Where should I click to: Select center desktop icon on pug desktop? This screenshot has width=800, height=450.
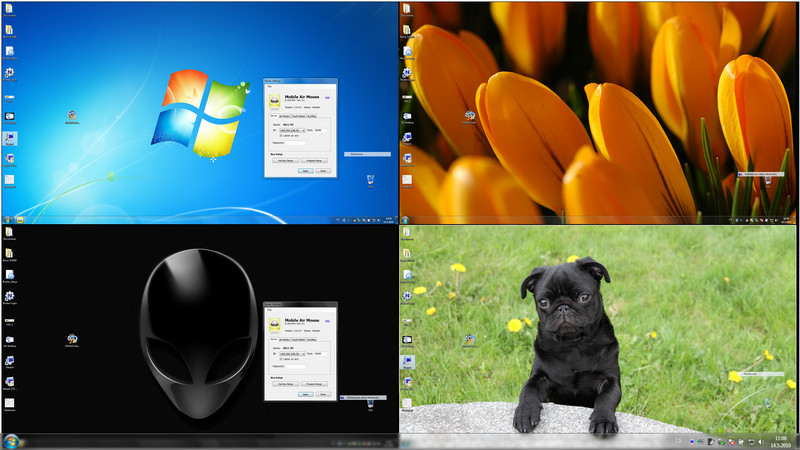(x=469, y=340)
